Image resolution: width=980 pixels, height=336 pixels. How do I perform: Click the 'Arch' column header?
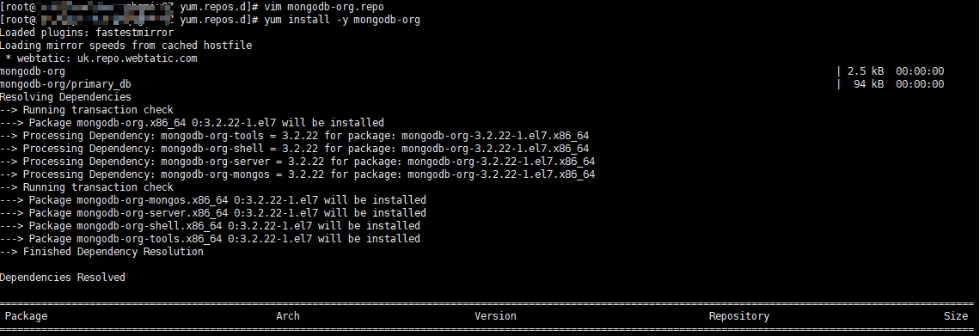[287, 316]
